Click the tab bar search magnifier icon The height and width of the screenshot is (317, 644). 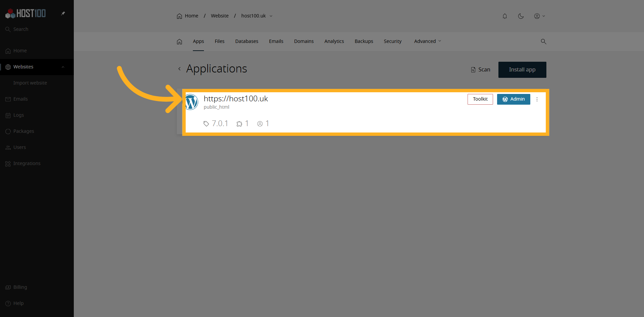click(x=544, y=42)
